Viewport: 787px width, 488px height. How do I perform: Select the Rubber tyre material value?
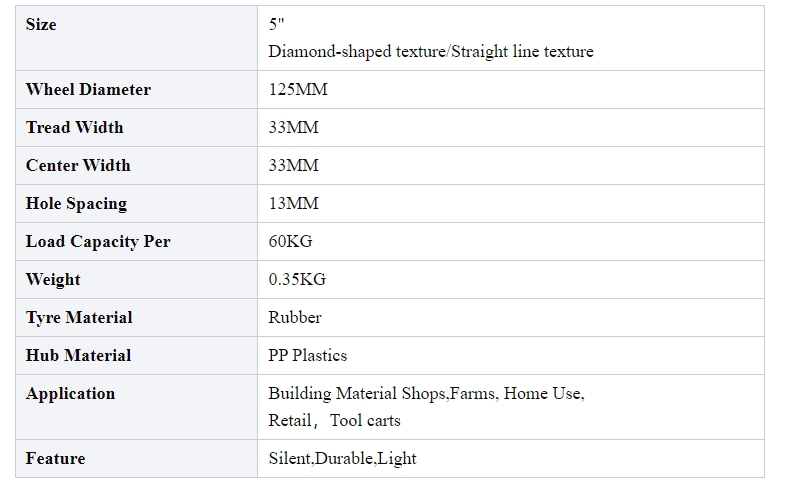[295, 318]
